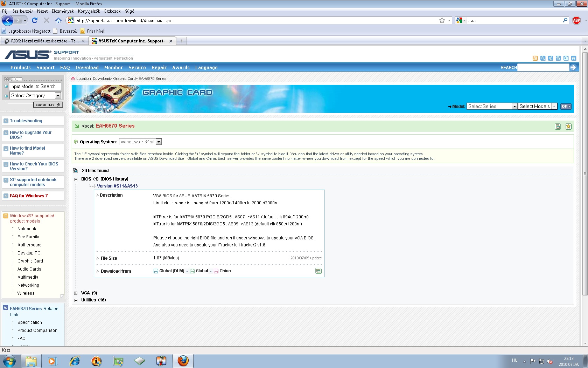
Task: Click Download in the ASUS navigation bar
Action: [87, 68]
